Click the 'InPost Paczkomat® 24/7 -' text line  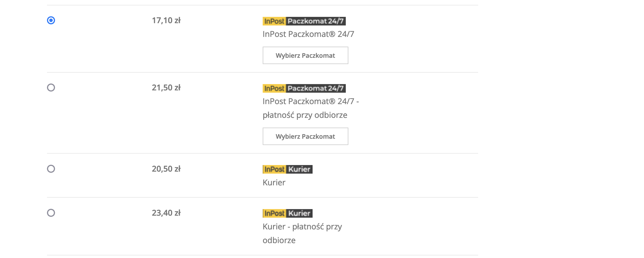[x=311, y=102]
